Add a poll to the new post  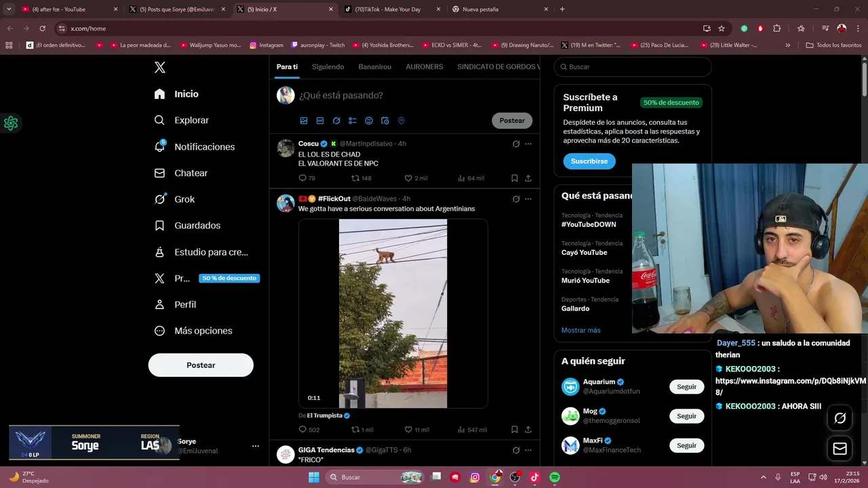click(353, 121)
